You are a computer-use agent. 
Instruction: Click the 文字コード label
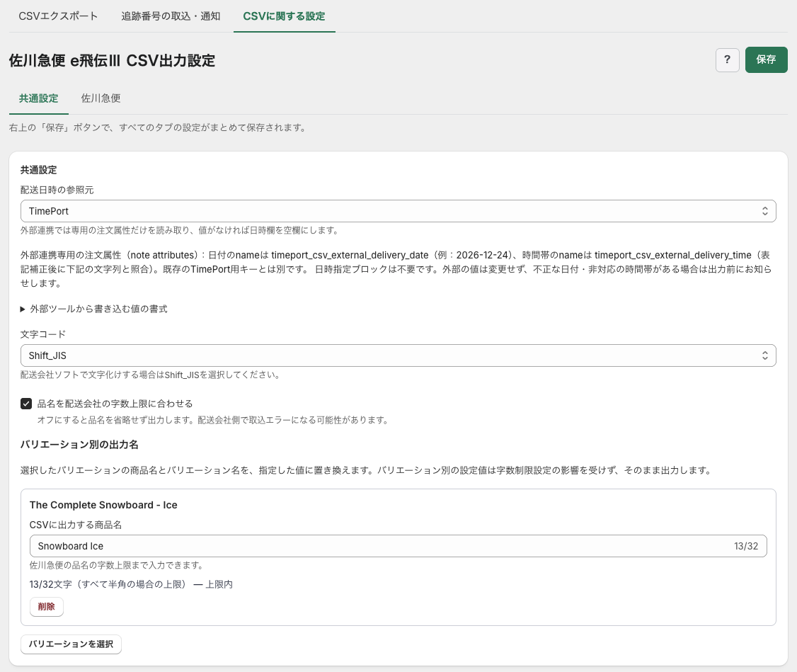point(43,334)
